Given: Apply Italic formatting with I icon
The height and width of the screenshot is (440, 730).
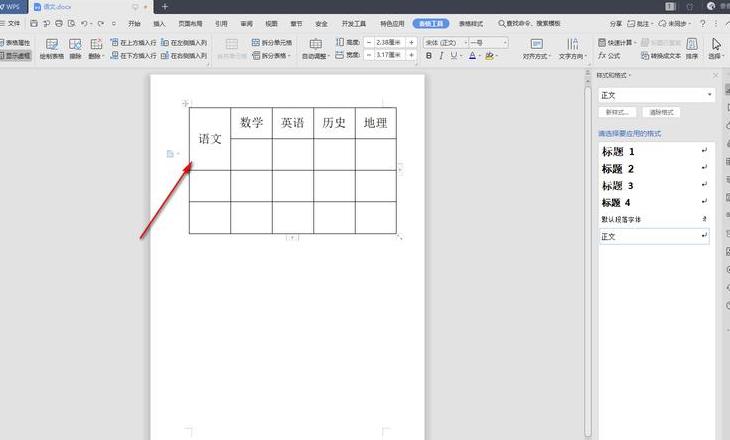Looking at the screenshot, I should pyautogui.click(x=441, y=56).
